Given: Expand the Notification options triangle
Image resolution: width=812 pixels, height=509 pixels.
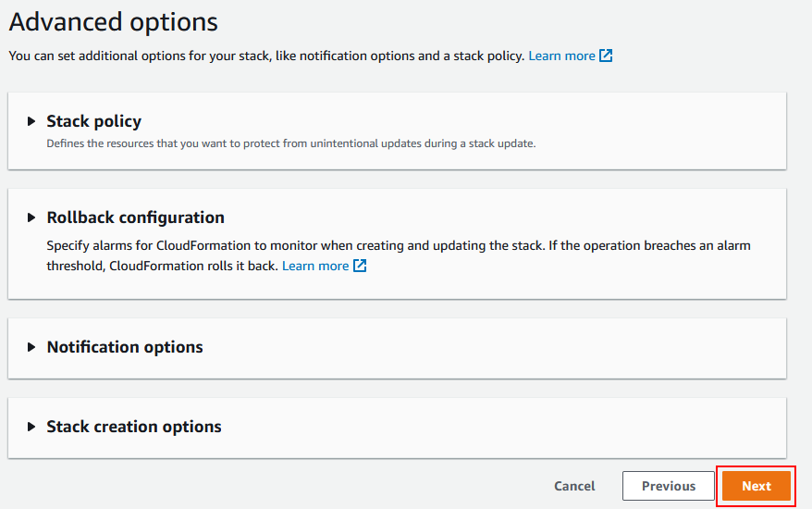Looking at the screenshot, I should [31, 347].
